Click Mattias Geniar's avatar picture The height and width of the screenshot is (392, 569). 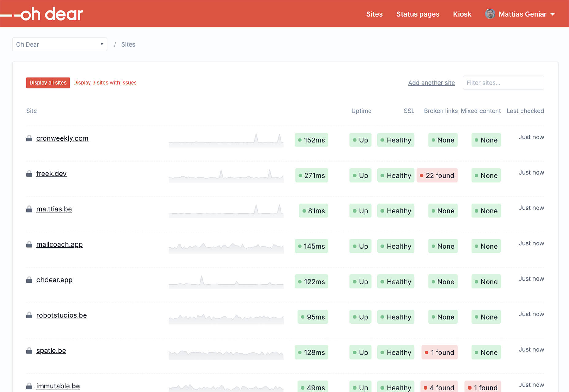490,14
